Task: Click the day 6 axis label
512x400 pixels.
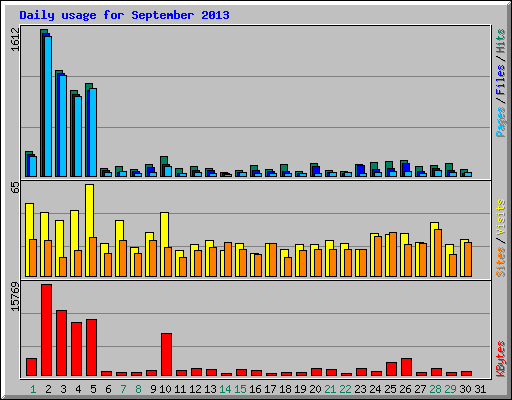Action: tap(108, 389)
